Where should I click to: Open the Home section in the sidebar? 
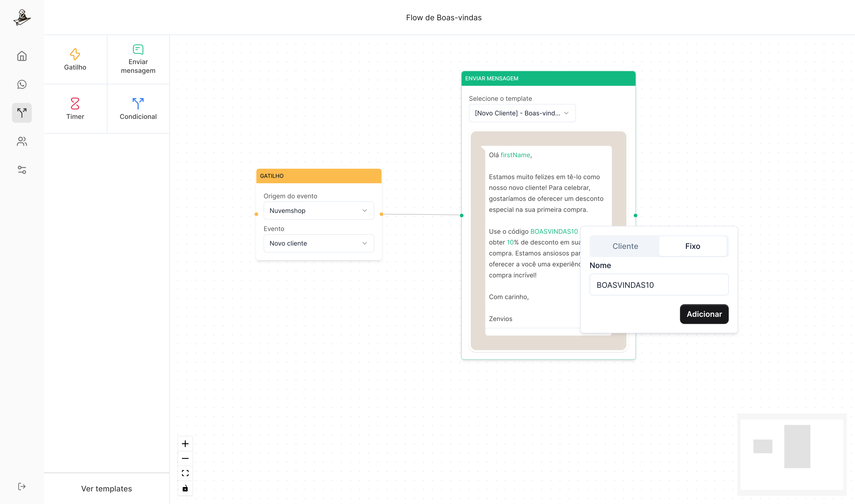click(22, 56)
